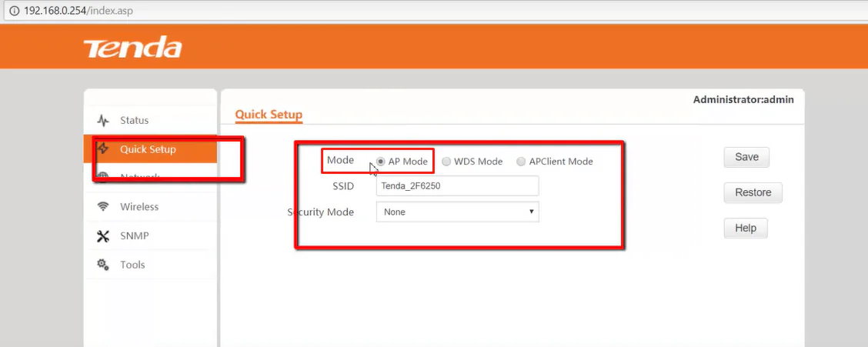Click the Help button
868x347 pixels.
pos(746,228)
